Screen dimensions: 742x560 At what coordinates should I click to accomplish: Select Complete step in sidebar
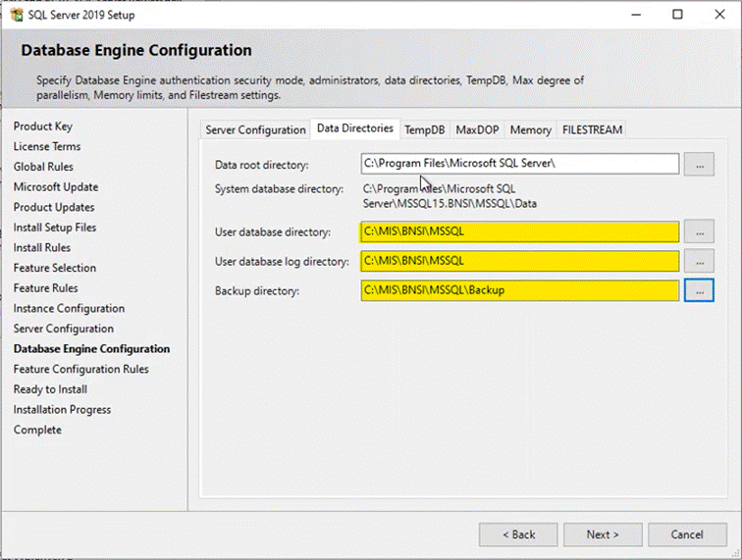click(37, 430)
